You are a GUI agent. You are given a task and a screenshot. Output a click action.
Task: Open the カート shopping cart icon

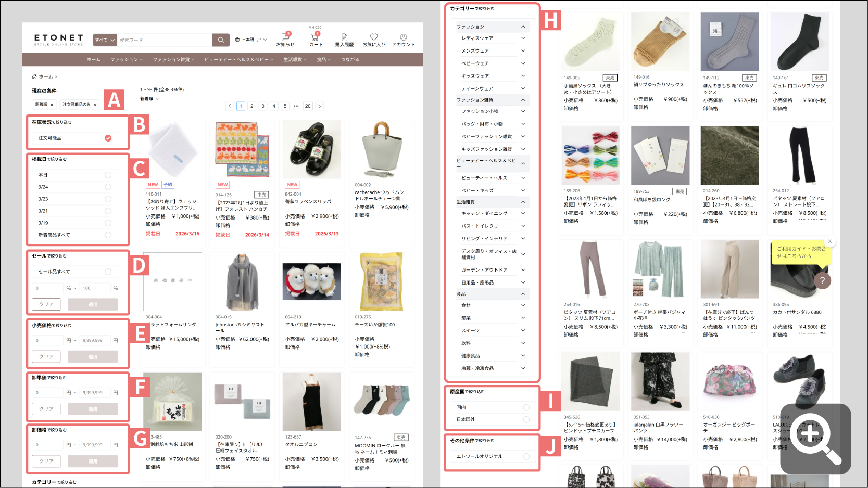coord(315,37)
